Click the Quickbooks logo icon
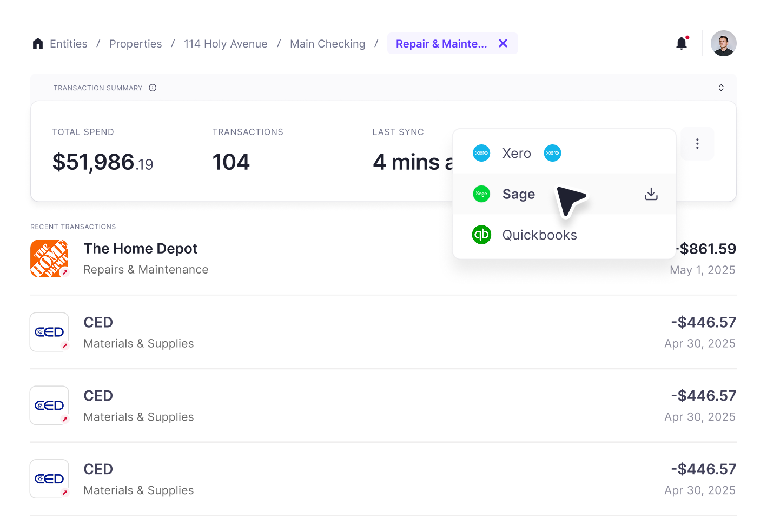This screenshot has width=767, height=532. click(481, 235)
